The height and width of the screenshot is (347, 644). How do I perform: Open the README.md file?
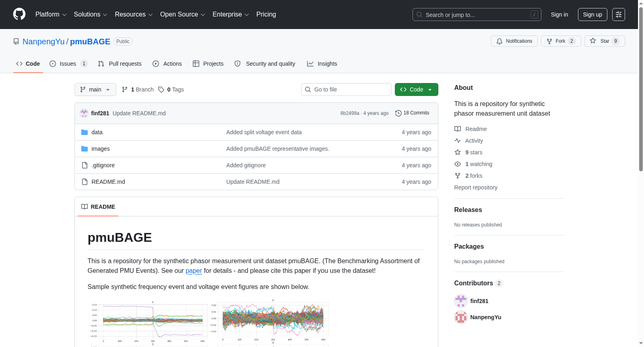[108, 182]
